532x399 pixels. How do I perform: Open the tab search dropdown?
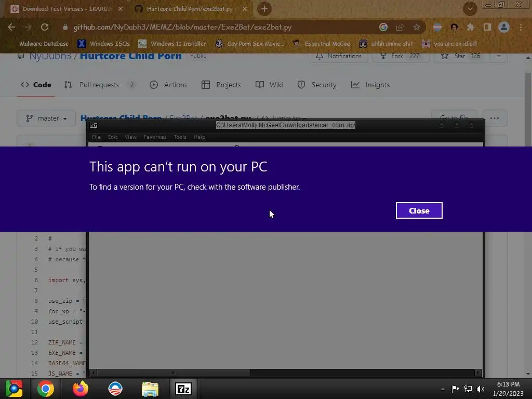(470, 9)
